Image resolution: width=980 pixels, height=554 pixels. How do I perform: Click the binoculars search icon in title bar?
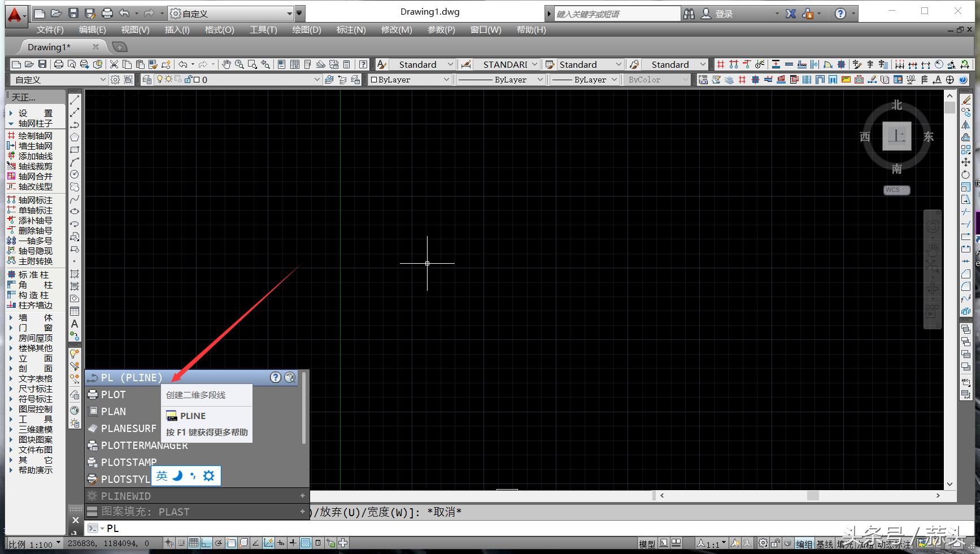(689, 14)
